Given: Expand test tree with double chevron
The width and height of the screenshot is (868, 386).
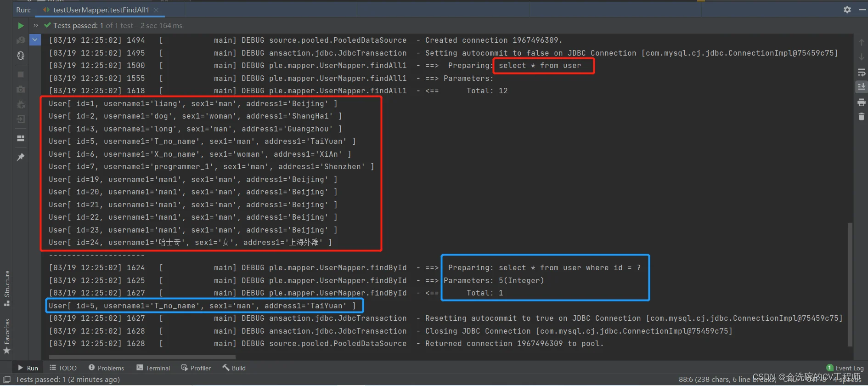Looking at the screenshot, I should pyautogui.click(x=36, y=25).
